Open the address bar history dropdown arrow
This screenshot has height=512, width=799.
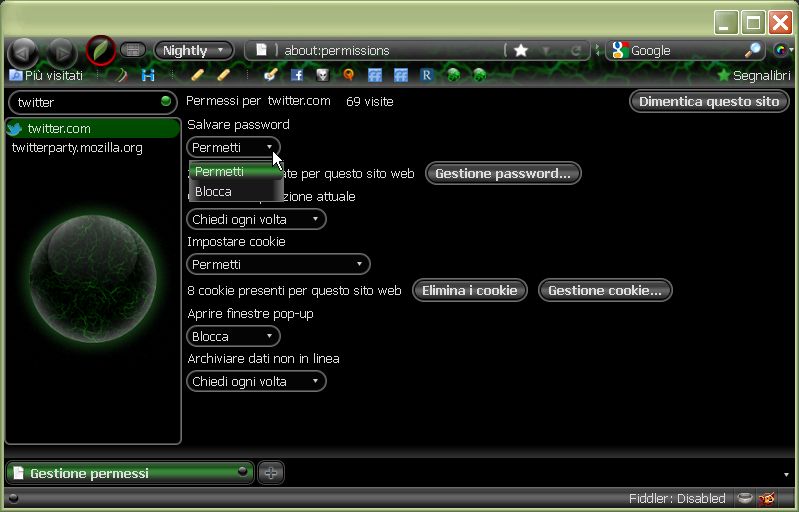click(546, 50)
